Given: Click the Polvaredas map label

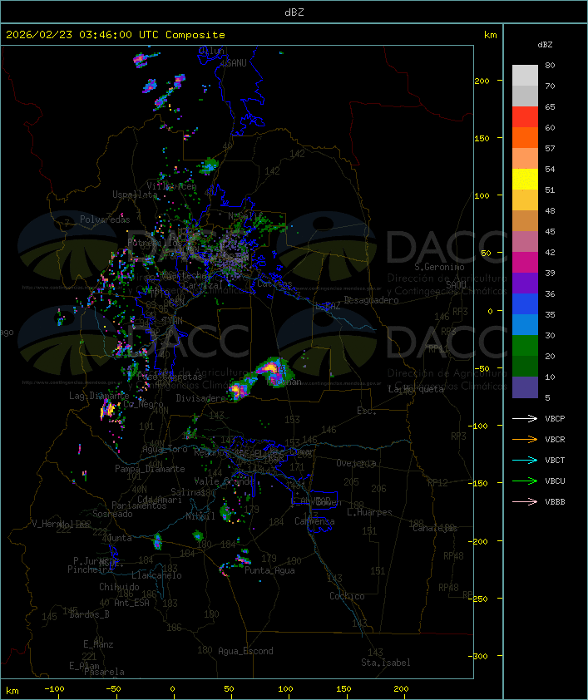Looking at the screenshot, I should (105, 219).
